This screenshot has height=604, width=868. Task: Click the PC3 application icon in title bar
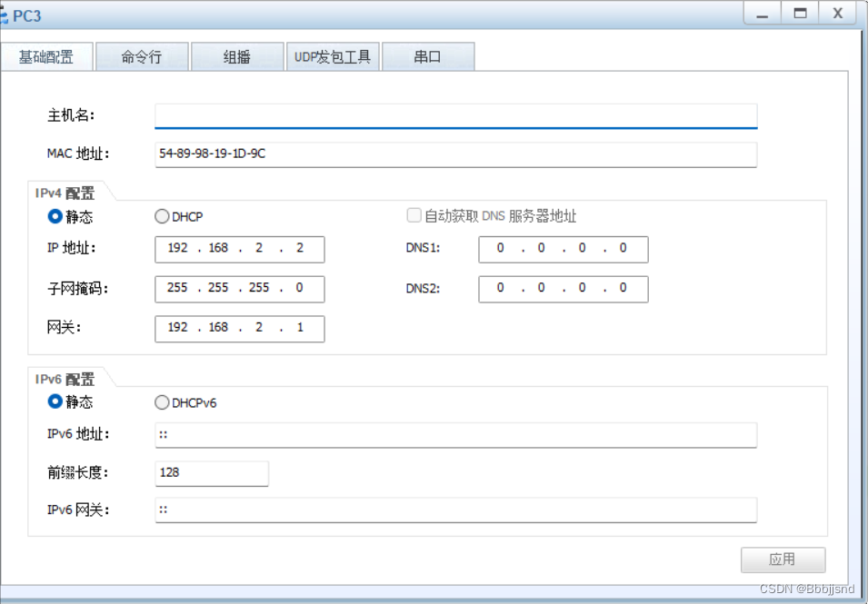[4, 15]
